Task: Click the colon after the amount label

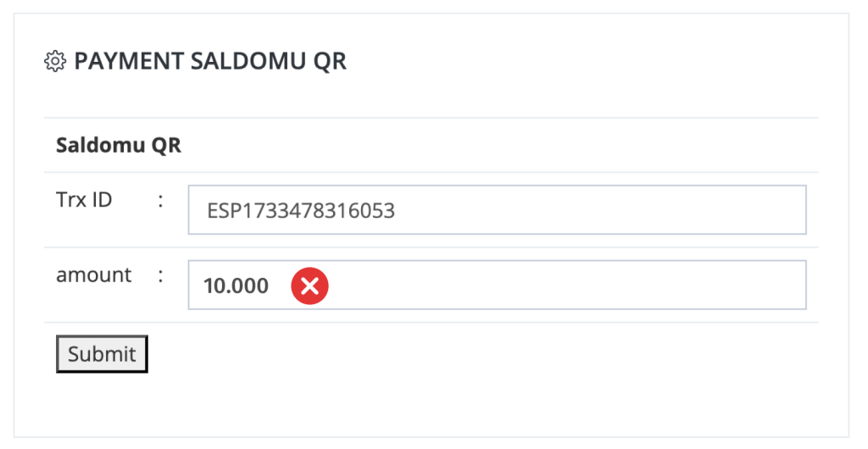Action: click(x=160, y=276)
